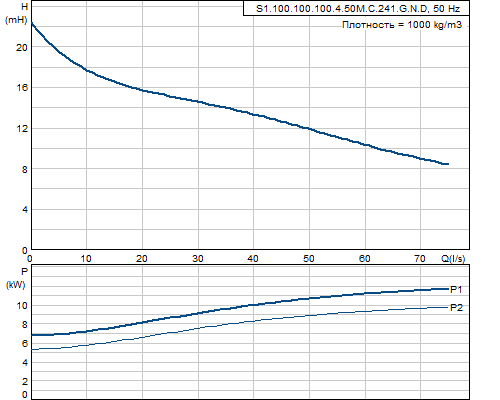Click the 6 tick on the power axis
The image size is (500, 400).
[25, 344]
